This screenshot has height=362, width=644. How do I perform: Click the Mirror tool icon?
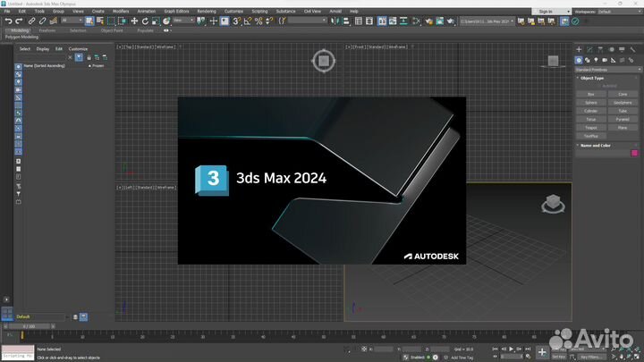coord(335,21)
